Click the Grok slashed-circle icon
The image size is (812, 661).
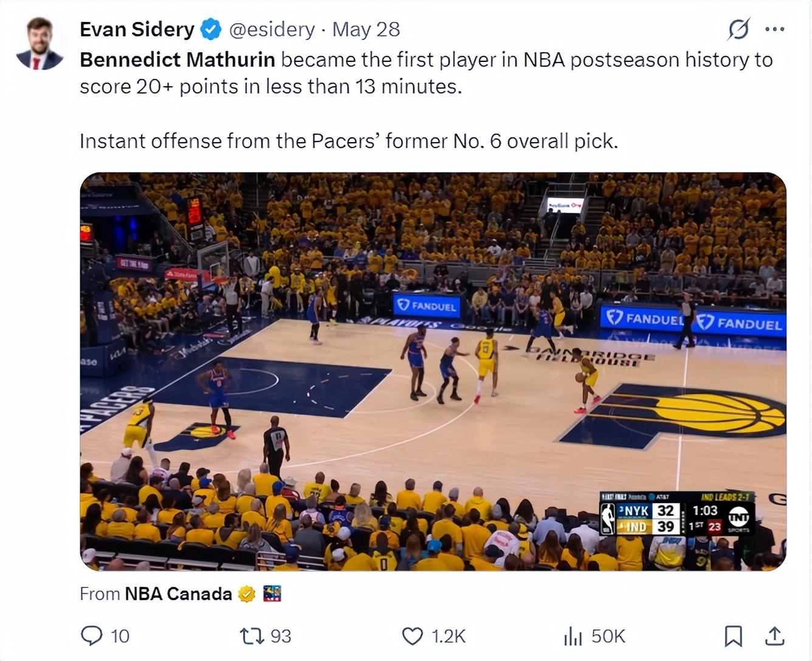pyautogui.click(x=738, y=29)
